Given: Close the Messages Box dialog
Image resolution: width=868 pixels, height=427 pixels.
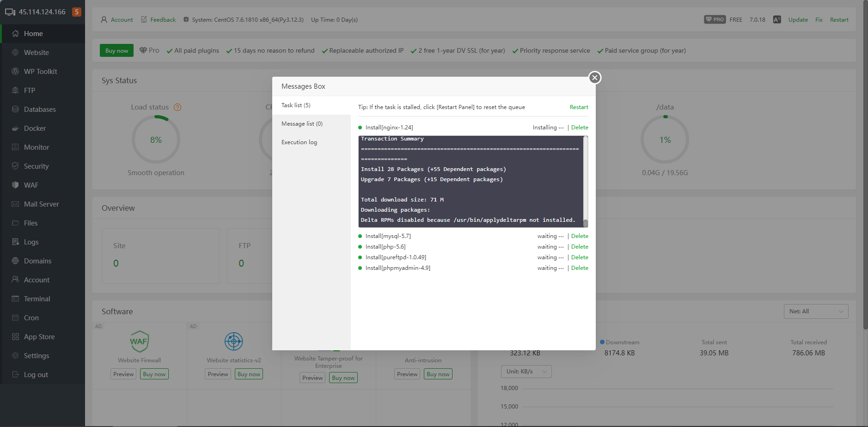Looking at the screenshot, I should click(x=595, y=78).
